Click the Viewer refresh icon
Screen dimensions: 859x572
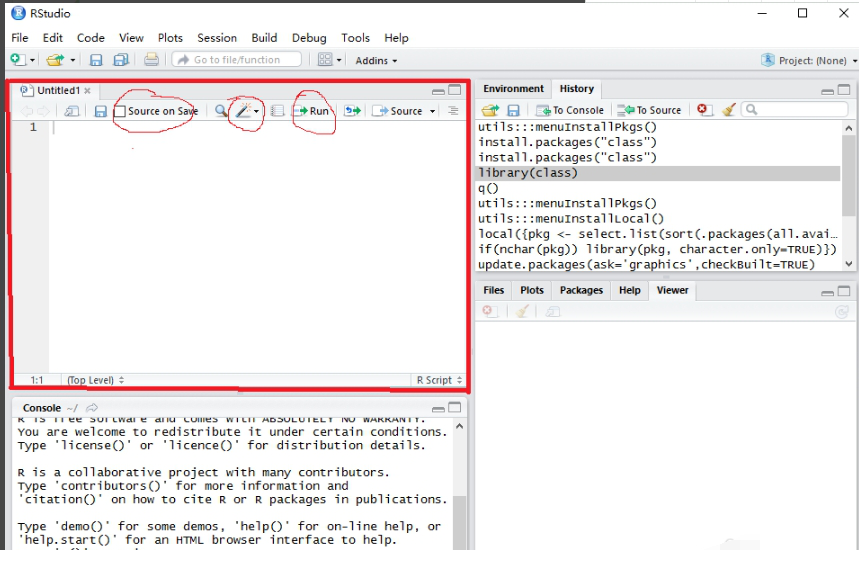(x=841, y=312)
